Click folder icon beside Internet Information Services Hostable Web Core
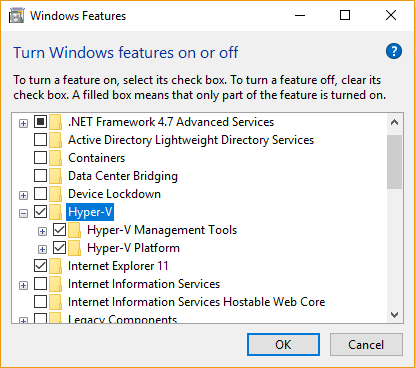Screen dimensions: 416x368 [x=56, y=302]
